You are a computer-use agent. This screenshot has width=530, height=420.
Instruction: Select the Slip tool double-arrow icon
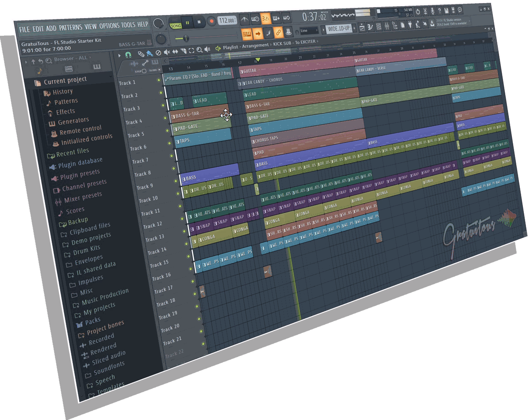point(175,51)
